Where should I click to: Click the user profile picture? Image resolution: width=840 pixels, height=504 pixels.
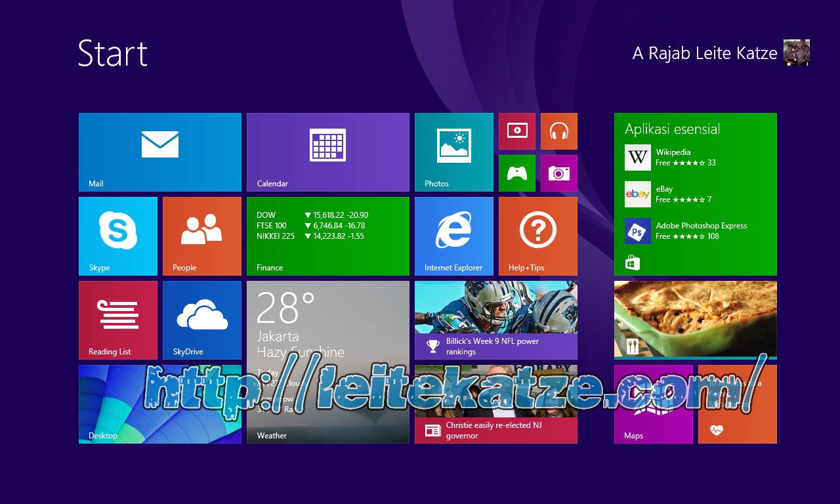(x=797, y=52)
